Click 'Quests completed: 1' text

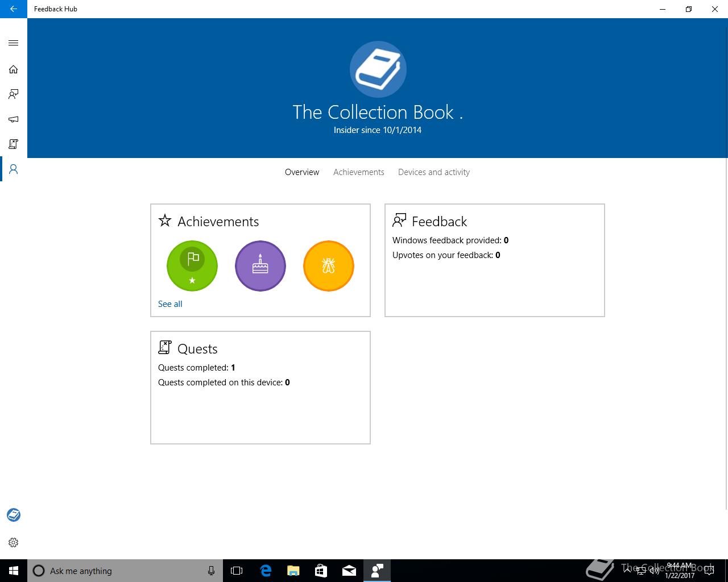tap(197, 368)
